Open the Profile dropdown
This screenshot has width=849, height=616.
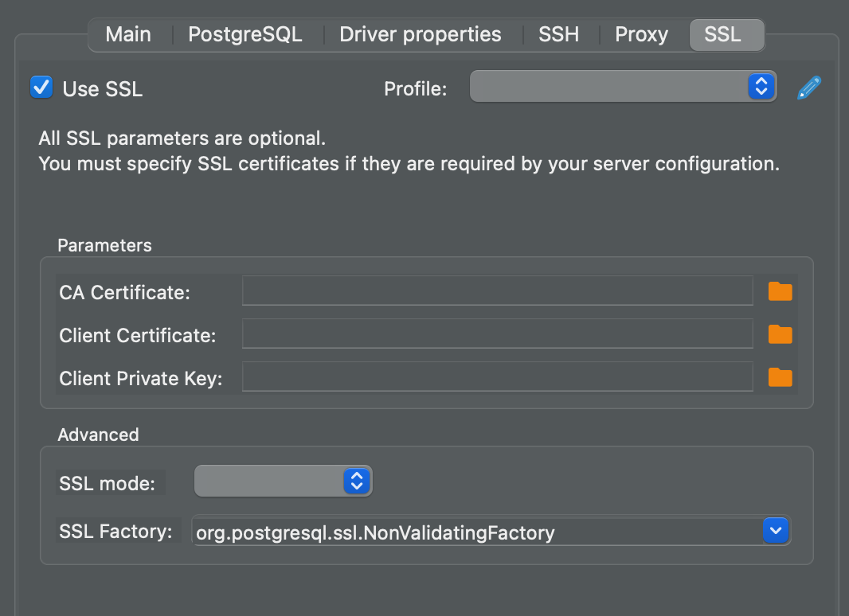621,86
